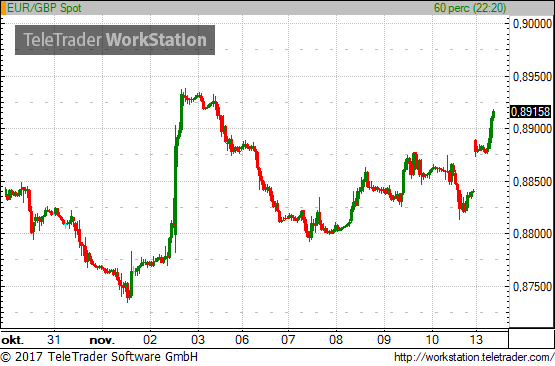
Task: Click the 0,90000 price axis label
Action: click(532, 24)
